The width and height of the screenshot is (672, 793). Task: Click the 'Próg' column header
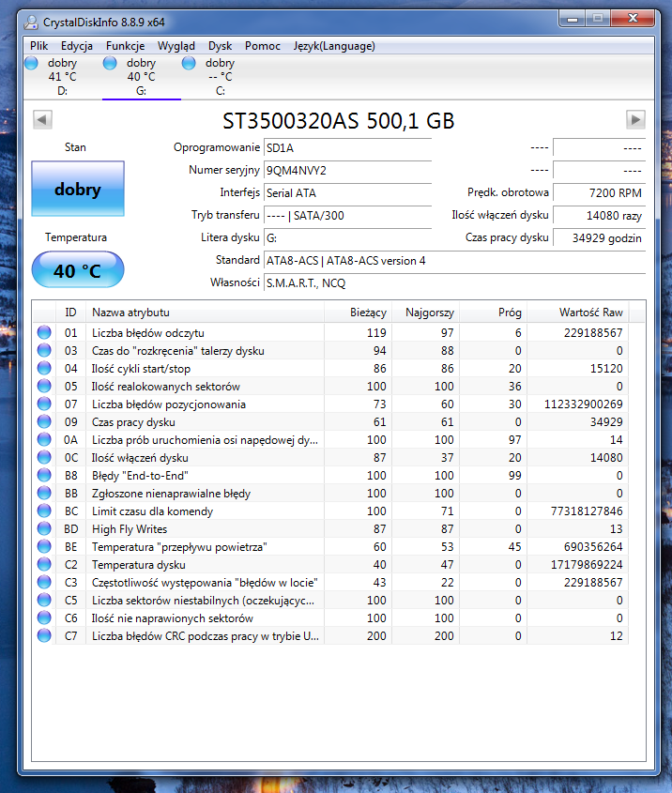coord(493,313)
